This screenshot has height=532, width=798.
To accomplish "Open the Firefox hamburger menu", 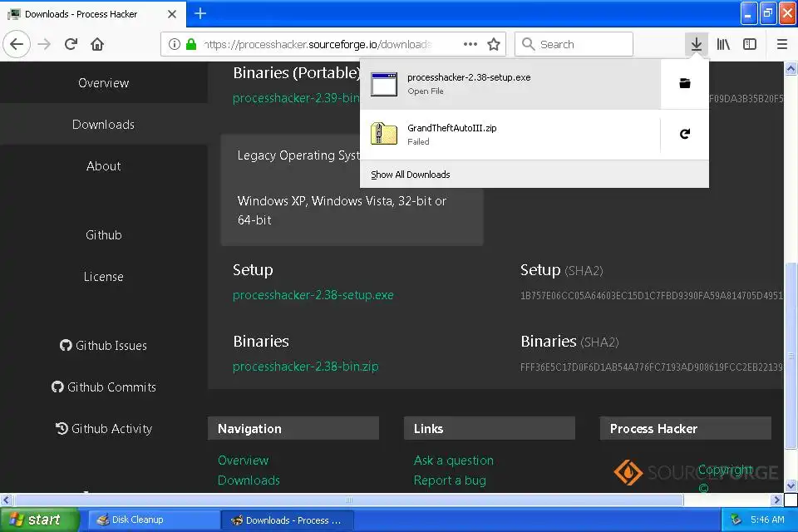I will 782,44.
